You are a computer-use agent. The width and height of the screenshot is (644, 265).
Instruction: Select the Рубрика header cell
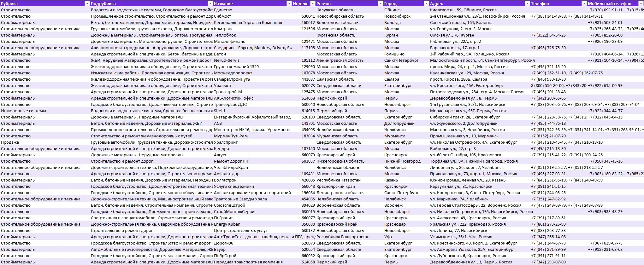tap(45, 3)
